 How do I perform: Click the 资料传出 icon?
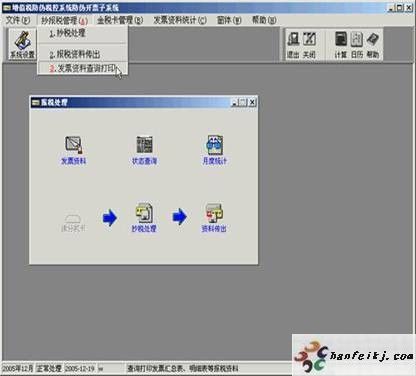click(x=214, y=217)
